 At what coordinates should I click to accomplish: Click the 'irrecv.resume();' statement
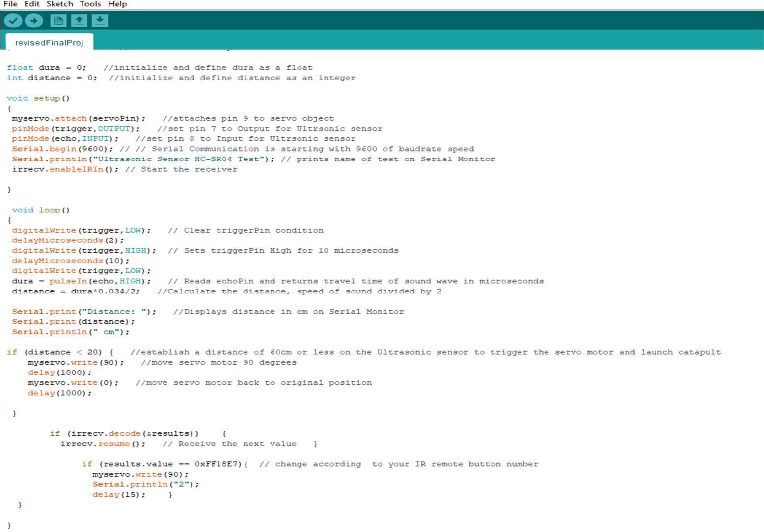click(103, 444)
